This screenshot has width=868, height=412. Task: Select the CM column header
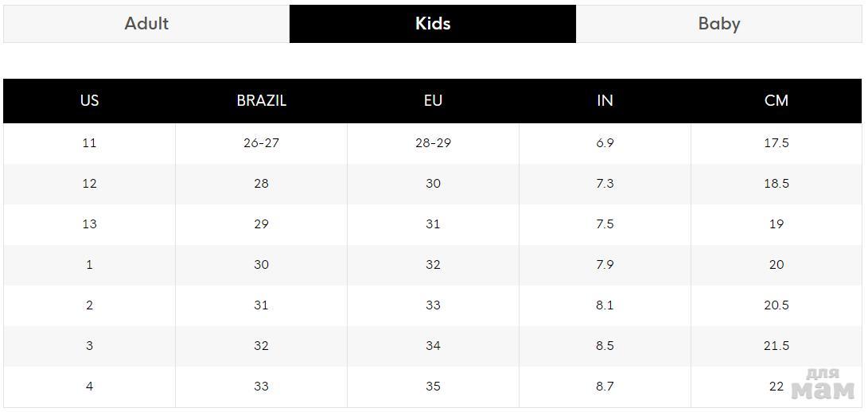click(x=777, y=101)
